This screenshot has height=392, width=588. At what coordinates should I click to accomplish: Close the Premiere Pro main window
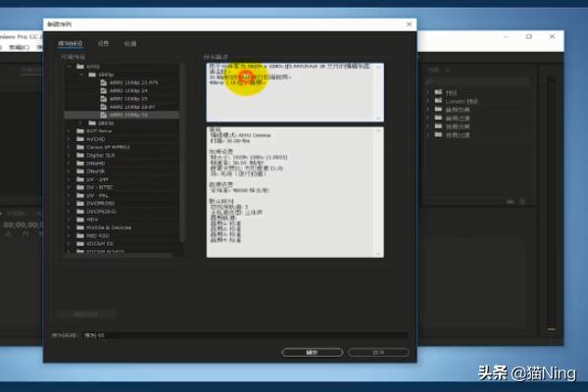click(552, 36)
